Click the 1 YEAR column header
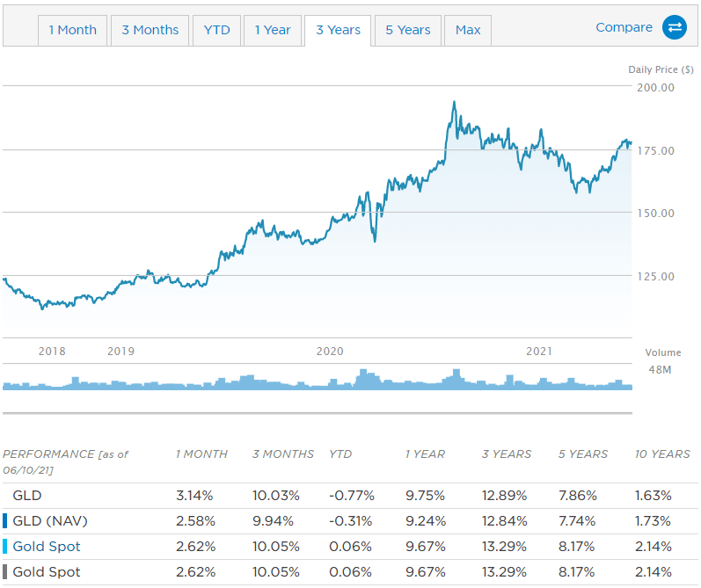Screen dimensions: 701x588 425,454
